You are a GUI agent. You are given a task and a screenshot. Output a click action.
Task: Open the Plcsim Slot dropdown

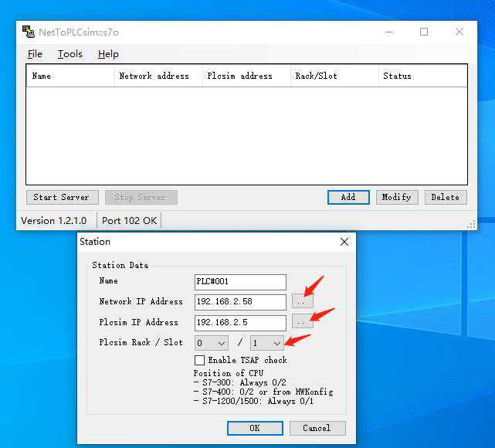click(267, 343)
